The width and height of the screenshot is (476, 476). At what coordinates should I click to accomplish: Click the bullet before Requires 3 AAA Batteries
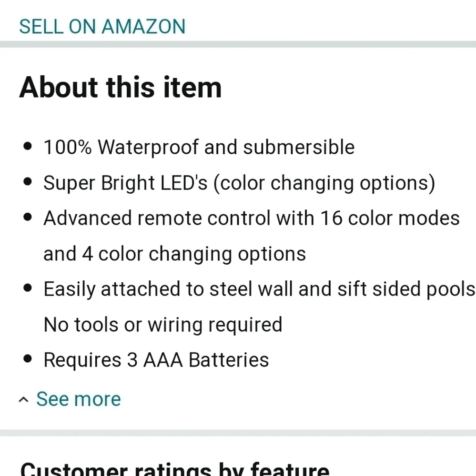tap(28, 359)
